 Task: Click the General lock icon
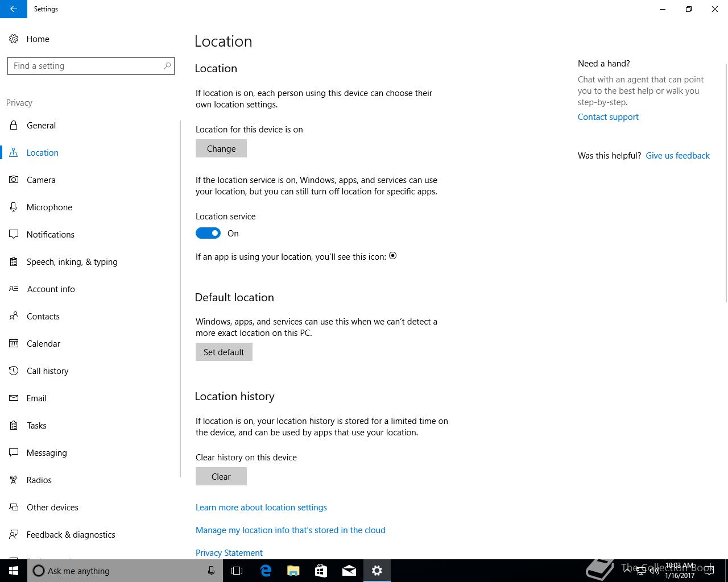click(14, 126)
